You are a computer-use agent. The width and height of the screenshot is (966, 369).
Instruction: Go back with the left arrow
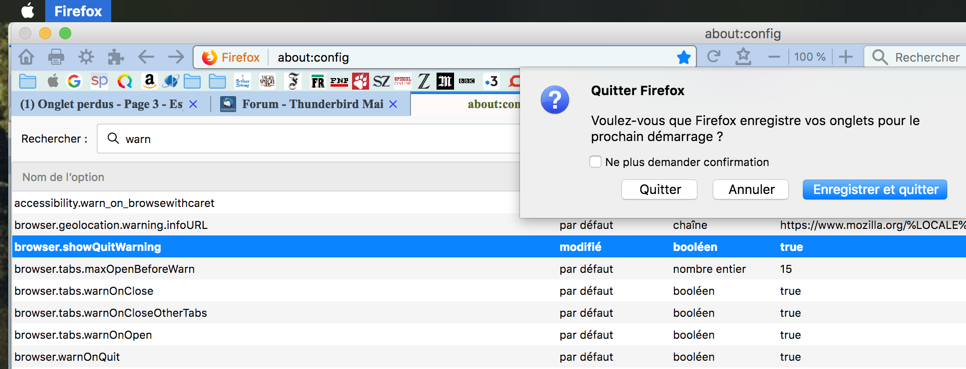pos(145,57)
